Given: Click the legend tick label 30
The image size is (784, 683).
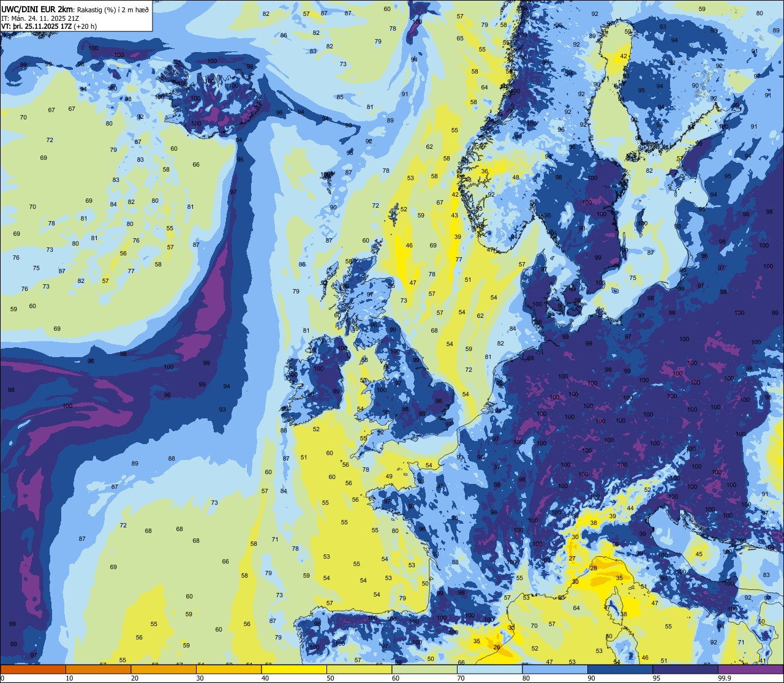Looking at the screenshot, I should pyautogui.click(x=200, y=678).
